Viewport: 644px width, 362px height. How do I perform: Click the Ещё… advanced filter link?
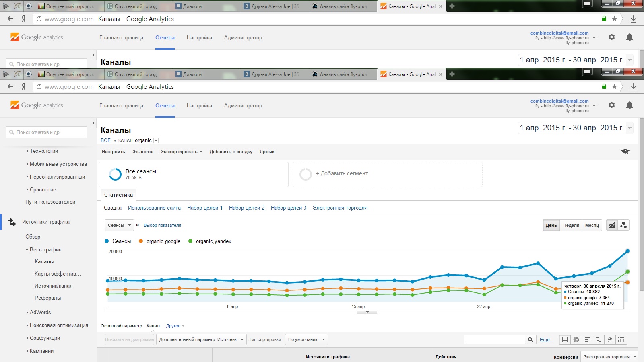click(546, 339)
